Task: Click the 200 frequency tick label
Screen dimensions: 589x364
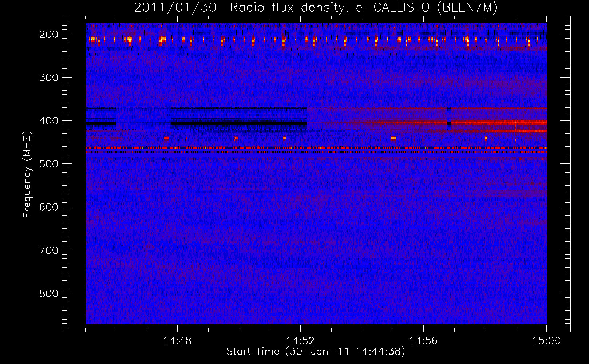Action: click(49, 34)
